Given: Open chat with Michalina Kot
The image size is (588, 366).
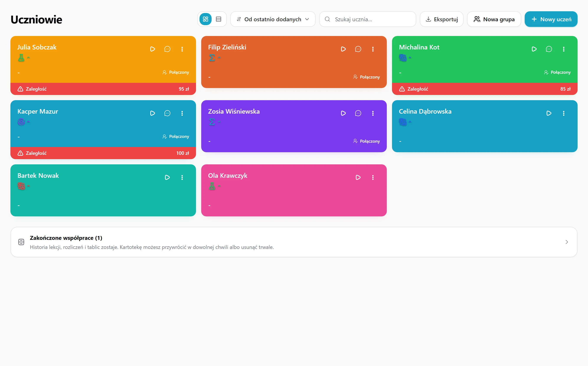Looking at the screenshot, I should pyautogui.click(x=549, y=49).
